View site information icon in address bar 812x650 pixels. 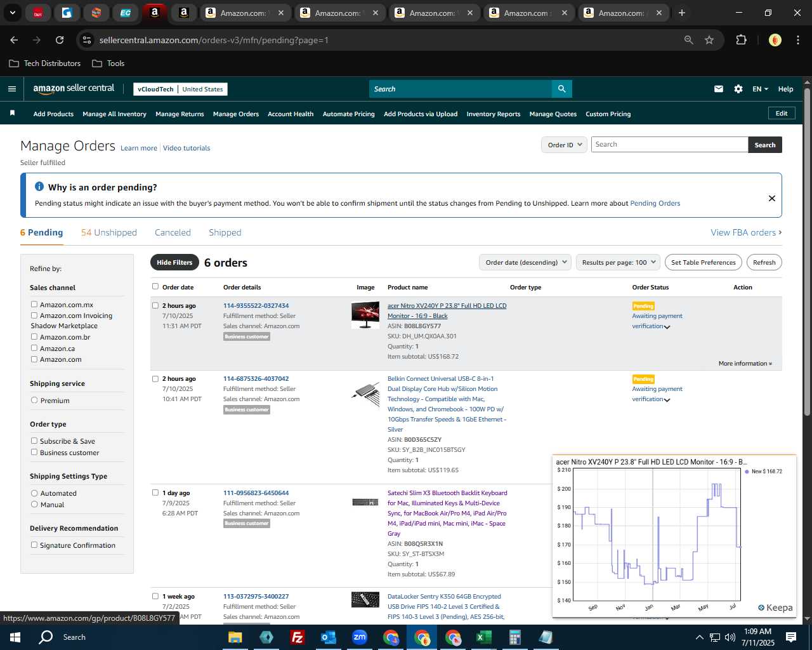click(x=88, y=40)
